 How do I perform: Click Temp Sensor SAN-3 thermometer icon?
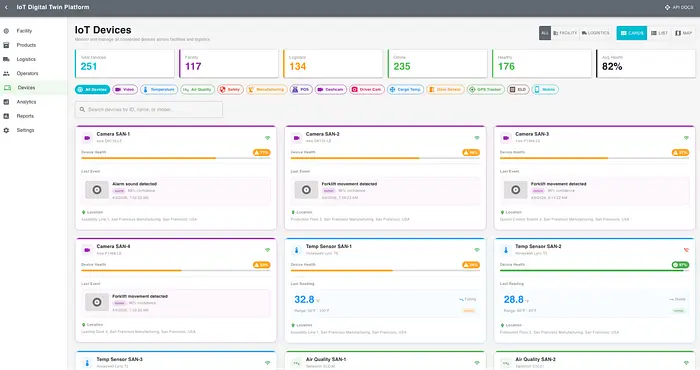[x=87, y=363]
